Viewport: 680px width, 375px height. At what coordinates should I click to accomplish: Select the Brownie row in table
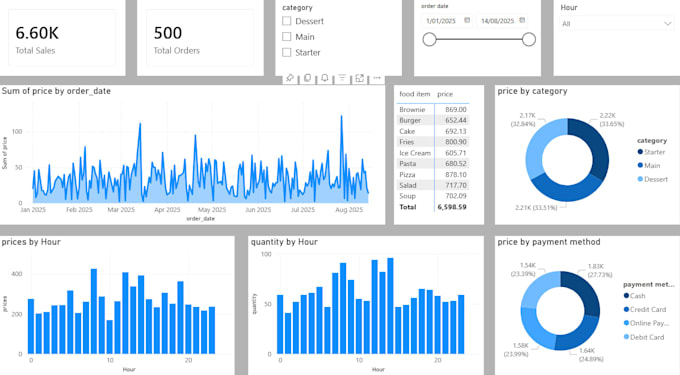(x=433, y=110)
